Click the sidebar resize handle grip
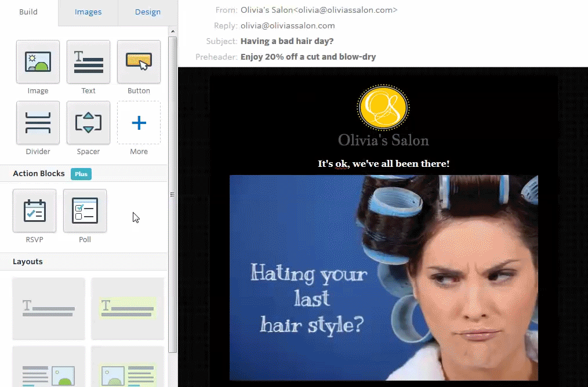Screen dimensions: 588x387 point(172,195)
